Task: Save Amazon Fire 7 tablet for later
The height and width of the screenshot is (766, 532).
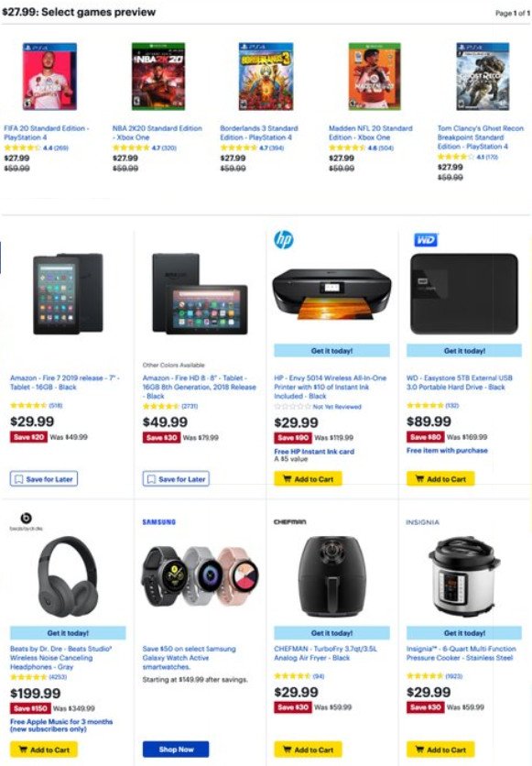Action: (x=44, y=478)
